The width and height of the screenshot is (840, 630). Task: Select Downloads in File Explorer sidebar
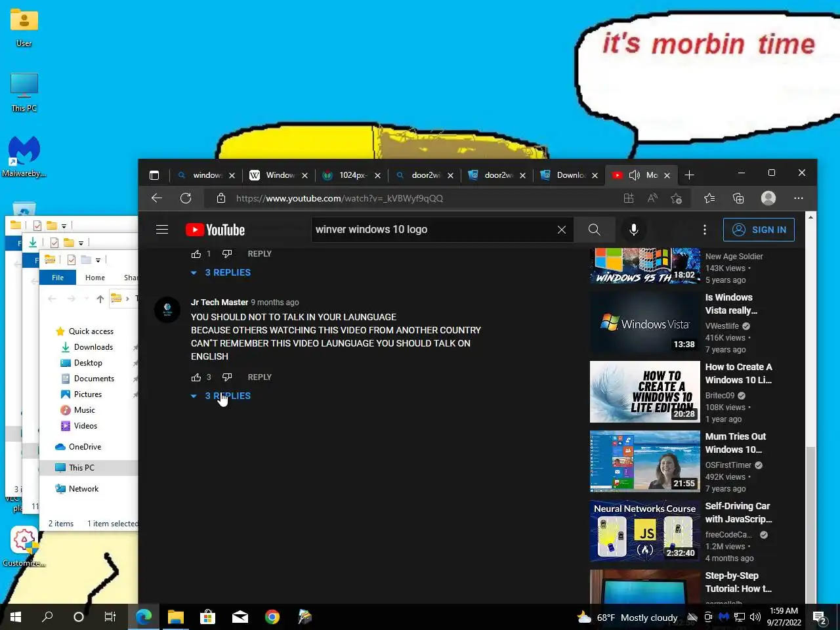click(x=93, y=347)
